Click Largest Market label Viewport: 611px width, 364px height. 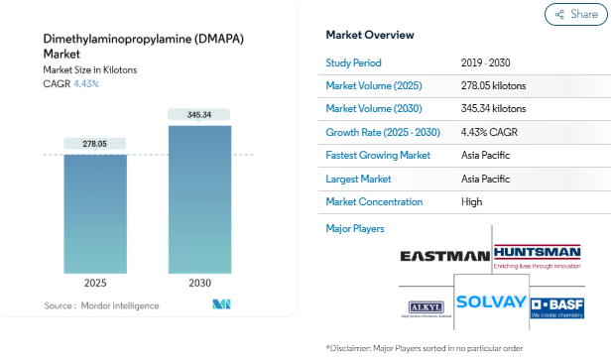coord(358,179)
